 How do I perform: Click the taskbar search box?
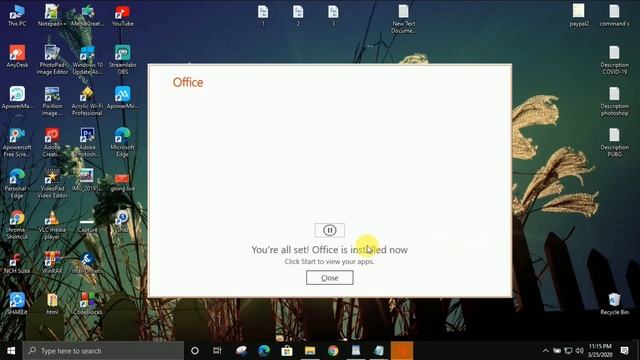(103, 351)
